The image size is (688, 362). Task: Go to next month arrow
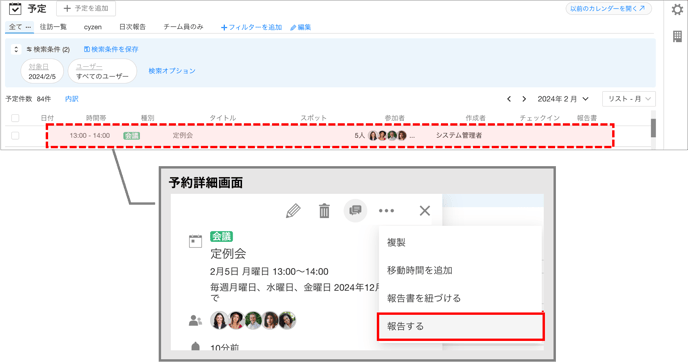(x=524, y=99)
